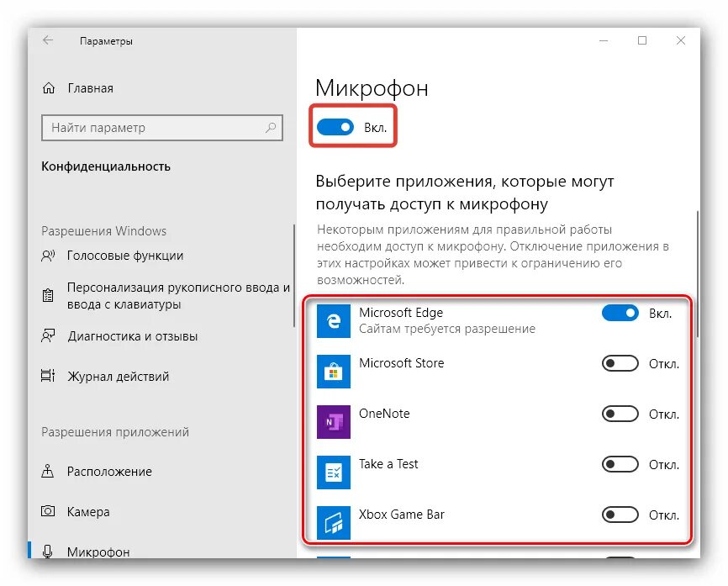Select Камера in sidebar
The image size is (728, 586).
point(88,512)
